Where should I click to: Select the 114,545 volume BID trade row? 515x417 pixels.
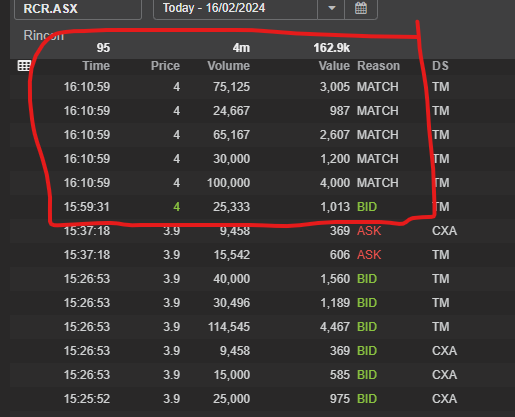[262, 327]
